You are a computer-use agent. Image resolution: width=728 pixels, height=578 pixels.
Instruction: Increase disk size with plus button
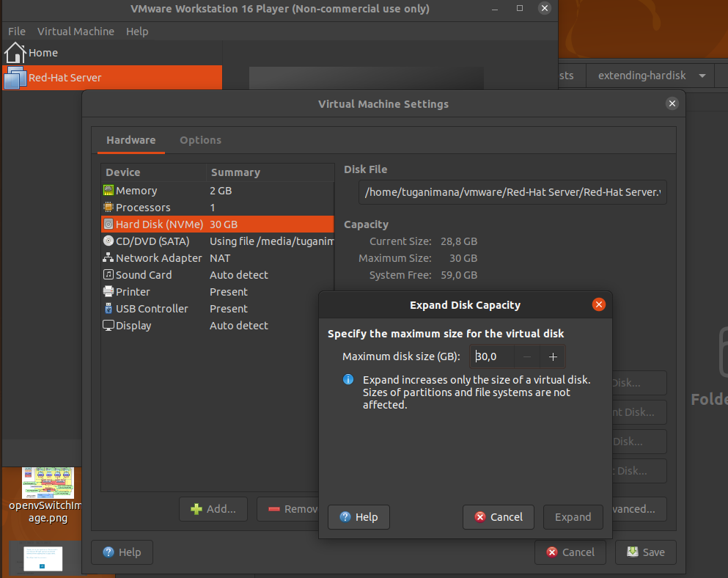point(553,357)
